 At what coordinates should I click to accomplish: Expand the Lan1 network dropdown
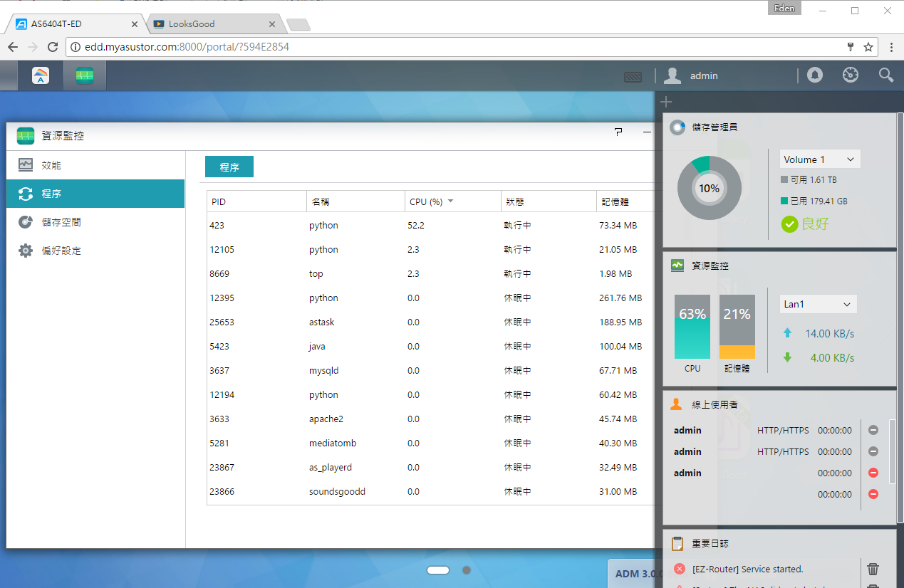818,304
